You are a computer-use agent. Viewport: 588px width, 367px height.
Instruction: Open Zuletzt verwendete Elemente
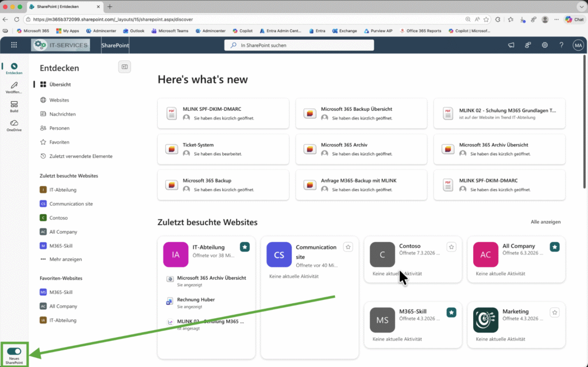coord(80,156)
